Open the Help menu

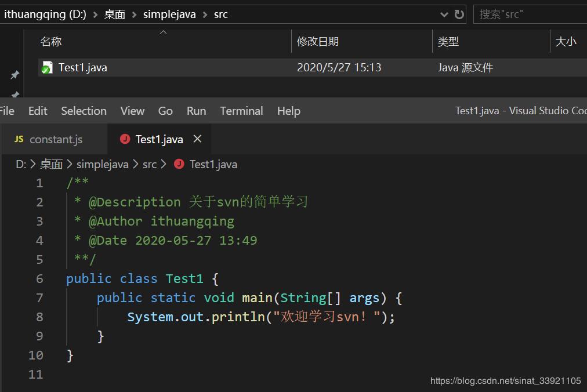coord(288,111)
